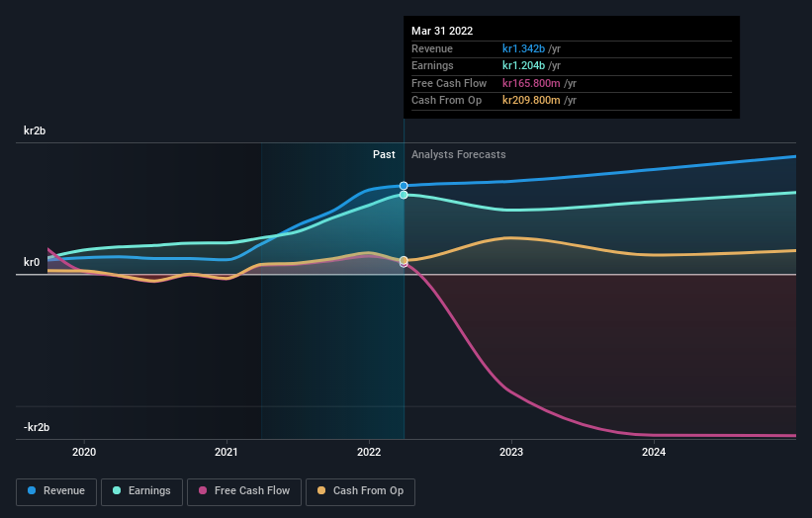Click the Cash From Op label in tooltip
Image resolution: width=812 pixels, height=518 pixels.
coord(446,101)
